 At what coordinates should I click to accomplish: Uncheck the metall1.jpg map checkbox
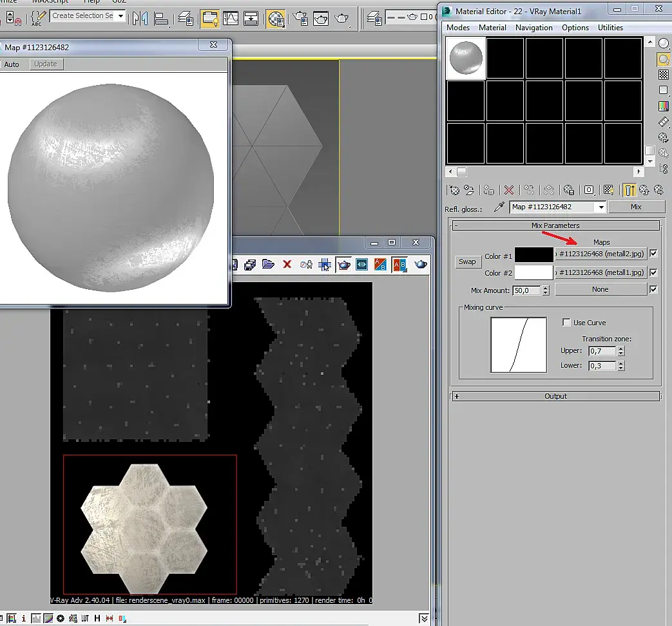[x=654, y=272]
